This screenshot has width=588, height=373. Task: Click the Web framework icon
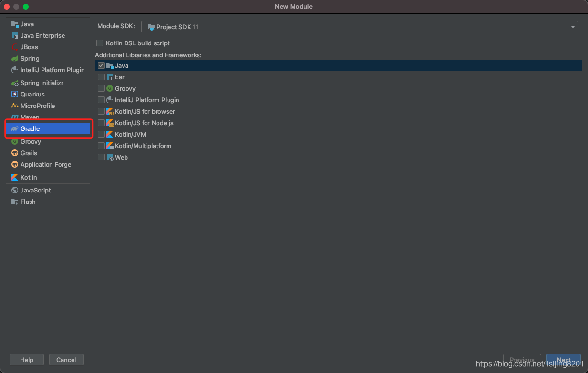point(110,157)
